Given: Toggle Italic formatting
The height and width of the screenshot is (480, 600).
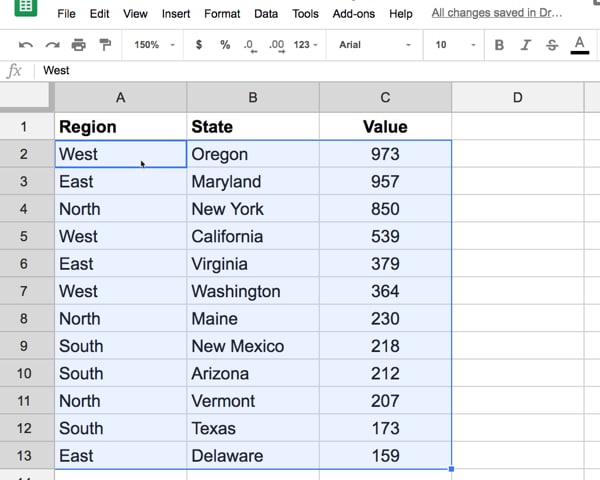Looking at the screenshot, I should (526, 45).
